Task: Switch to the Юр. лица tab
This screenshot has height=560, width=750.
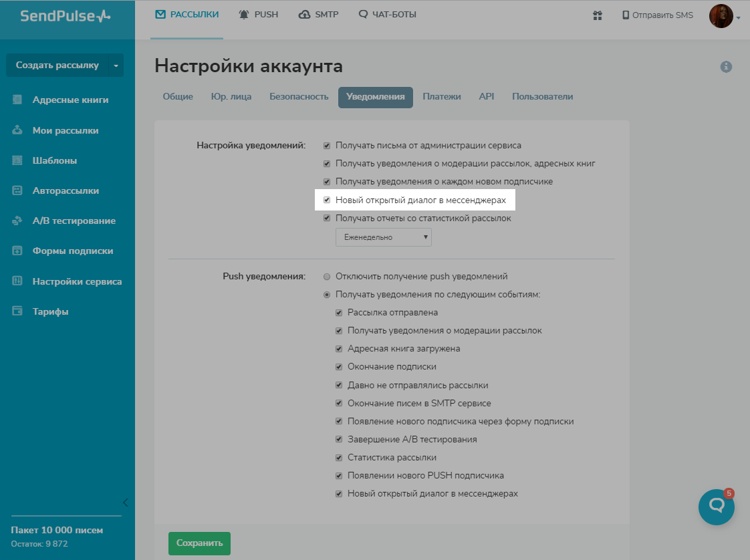Action: point(231,97)
